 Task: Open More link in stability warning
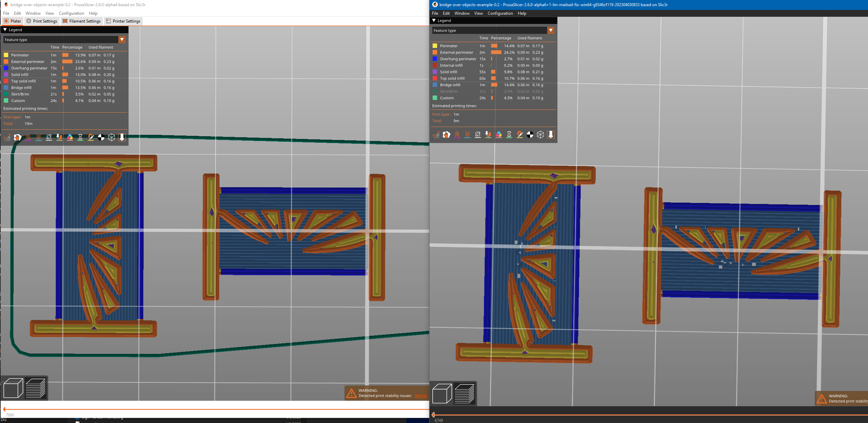pos(421,396)
